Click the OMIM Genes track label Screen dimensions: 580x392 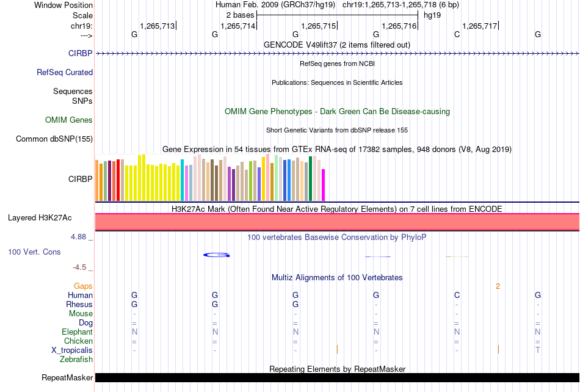pos(69,120)
